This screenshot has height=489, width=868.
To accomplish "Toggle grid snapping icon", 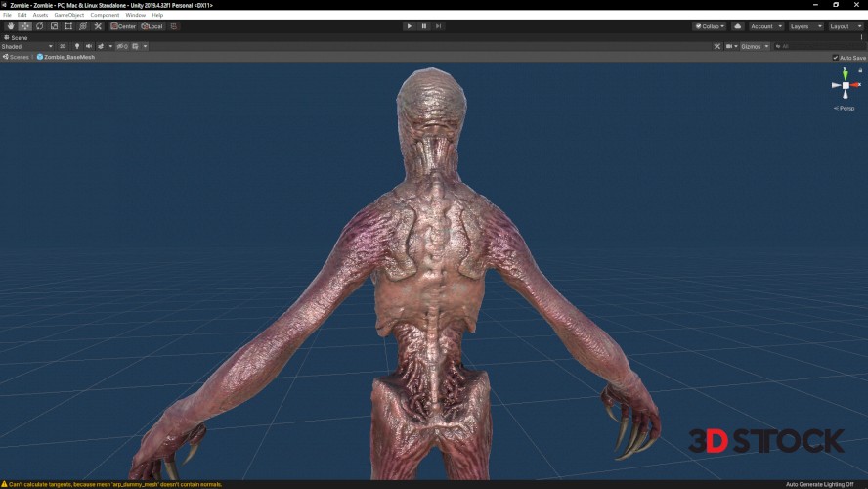I will (x=174, y=26).
